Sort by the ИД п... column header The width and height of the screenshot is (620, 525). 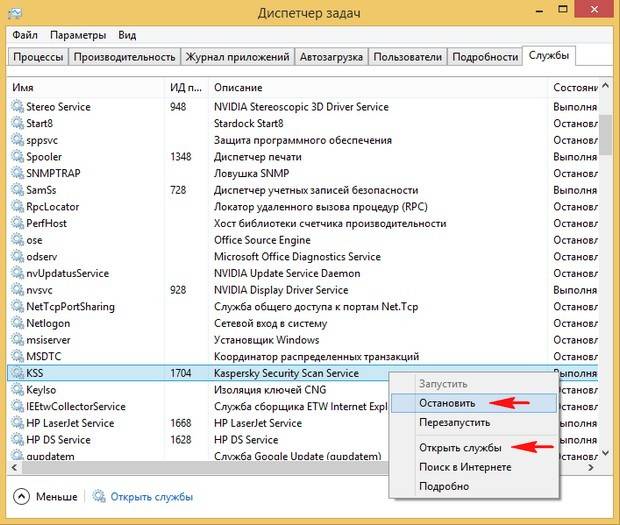point(186,87)
